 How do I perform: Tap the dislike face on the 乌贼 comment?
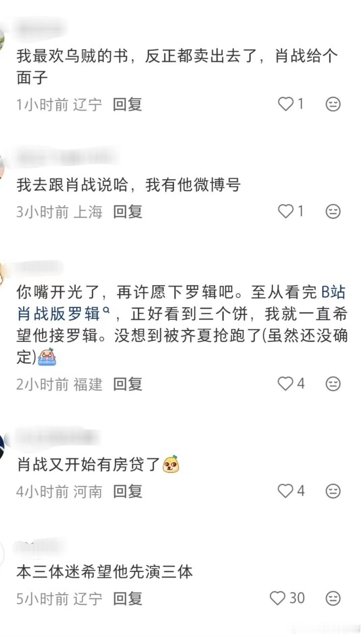(x=333, y=104)
